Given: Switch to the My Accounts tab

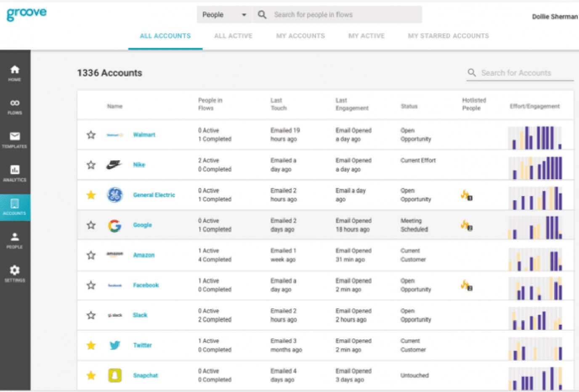Looking at the screenshot, I should tap(300, 36).
